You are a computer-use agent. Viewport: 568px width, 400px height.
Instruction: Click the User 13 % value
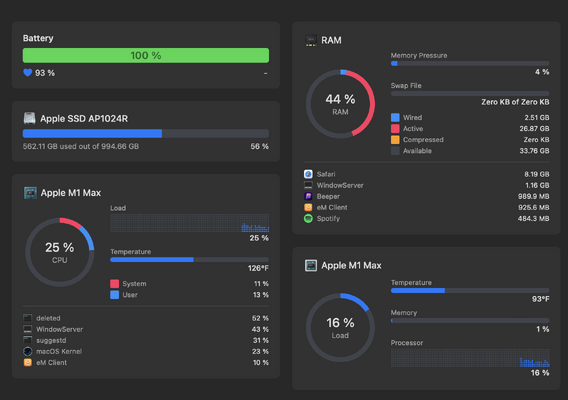(x=261, y=295)
